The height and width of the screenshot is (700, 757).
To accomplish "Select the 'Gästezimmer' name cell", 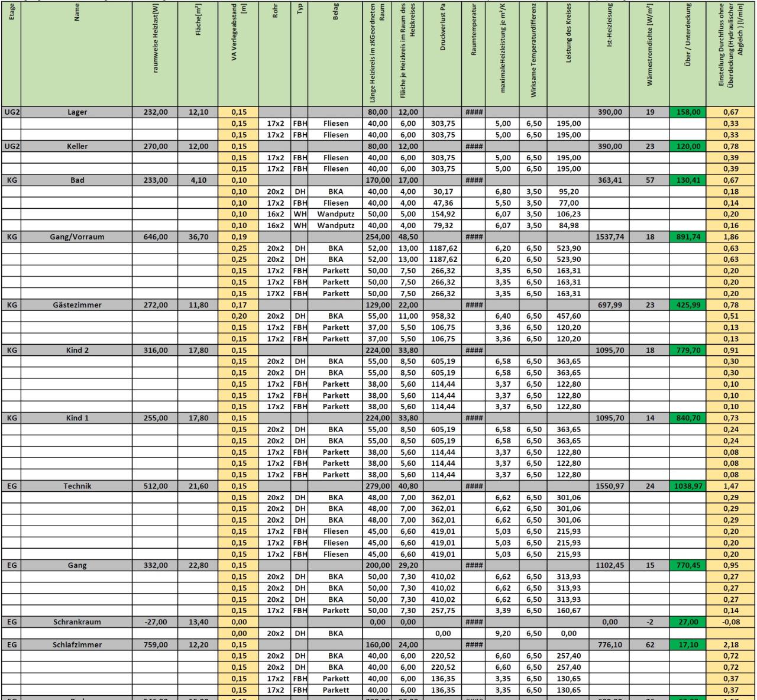I will (77, 305).
